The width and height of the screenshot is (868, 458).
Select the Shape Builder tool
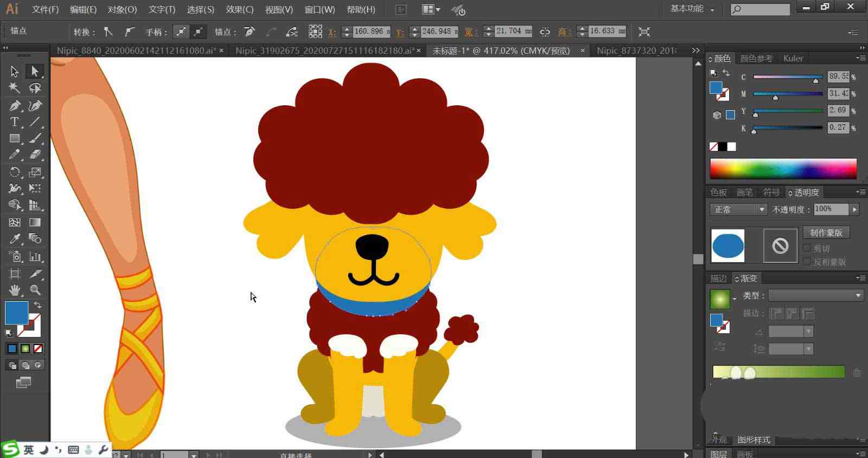click(x=14, y=205)
